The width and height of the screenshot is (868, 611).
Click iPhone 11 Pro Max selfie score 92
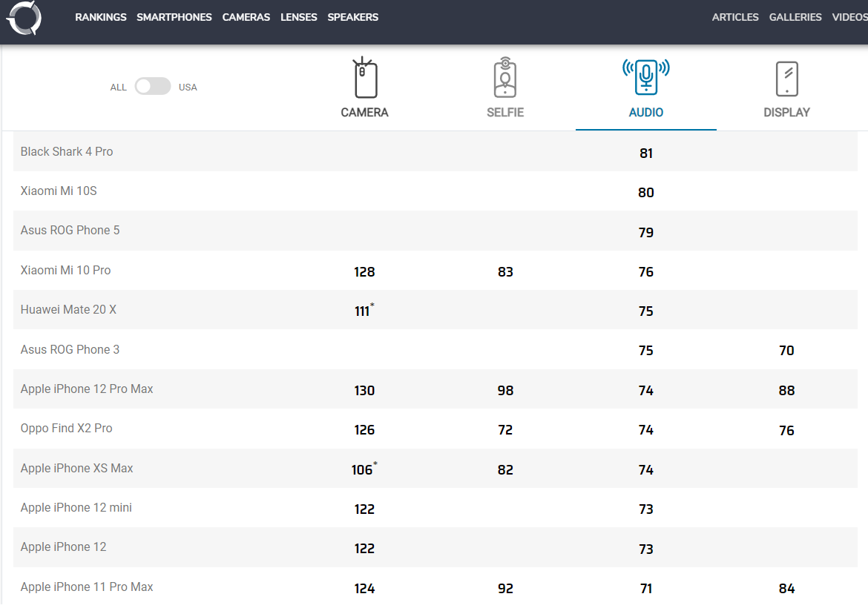click(x=505, y=588)
